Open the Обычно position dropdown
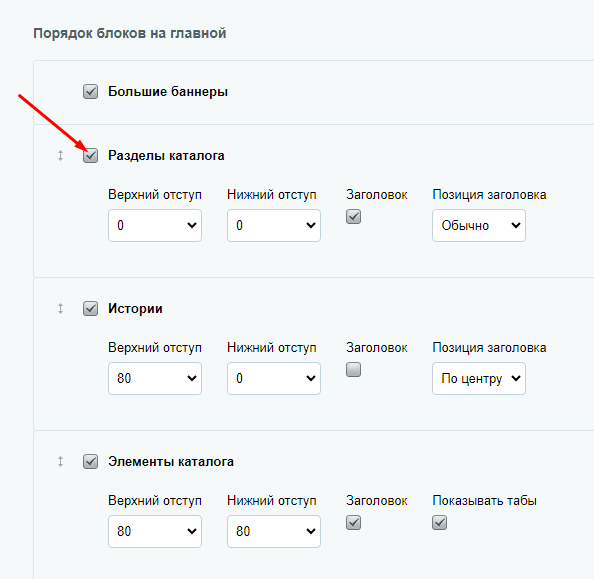The image size is (594, 579). pyautogui.click(x=479, y=225)
